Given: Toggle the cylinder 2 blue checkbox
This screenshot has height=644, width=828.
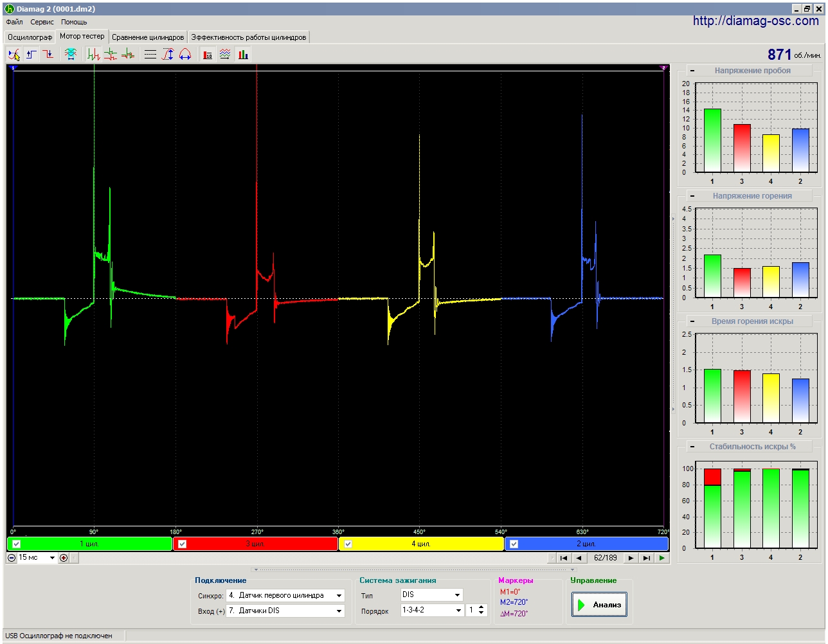Looking at the screenshot, I should [514, 544].
